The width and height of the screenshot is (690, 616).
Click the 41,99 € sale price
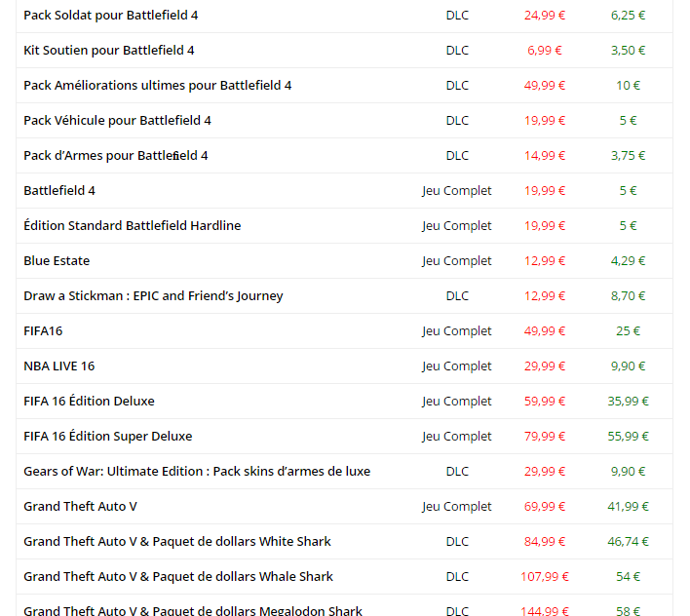pyautogui.click(x=628, y=507)
